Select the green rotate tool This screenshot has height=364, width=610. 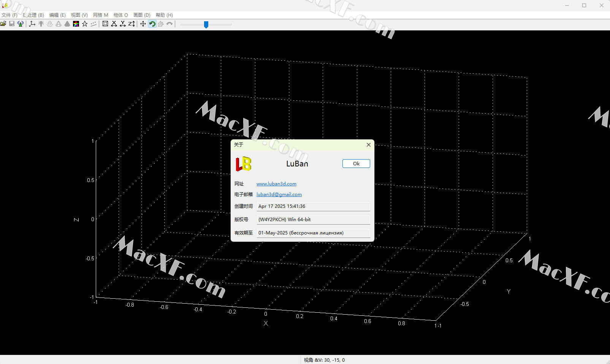coord(152,24)
